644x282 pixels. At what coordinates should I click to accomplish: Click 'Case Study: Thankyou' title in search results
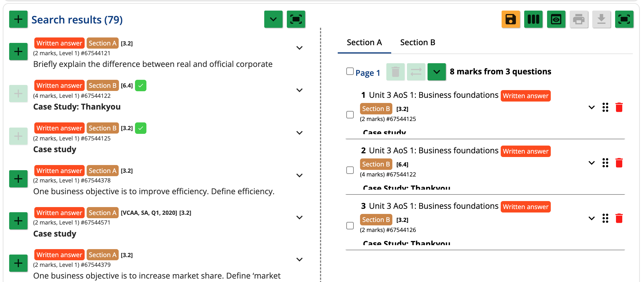[x=77, y=107]
